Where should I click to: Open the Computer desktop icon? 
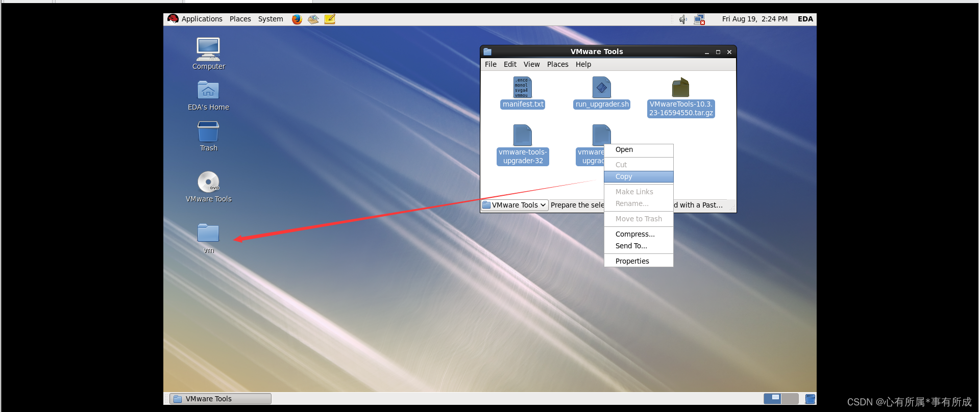tap(208, 49)
